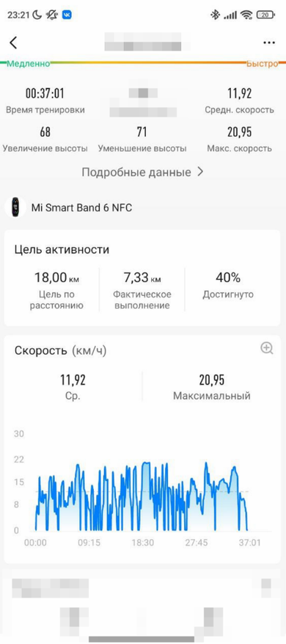Tap the Mi Smart Band 6 device icon
The image size is (286, 644).
click(x=15, y=207)
